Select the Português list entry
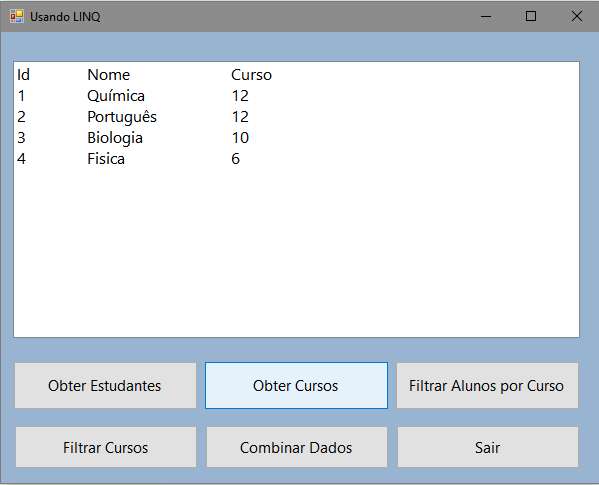The image size is (599, 485). coord(296,117)
